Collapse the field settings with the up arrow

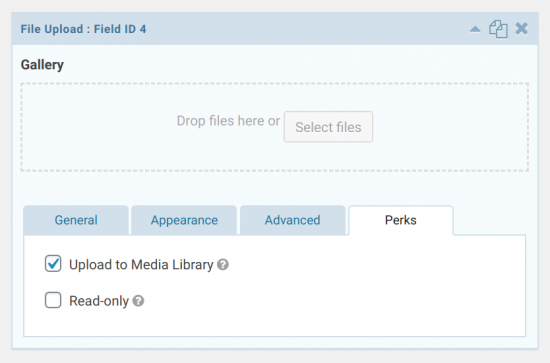coord(475,29)
